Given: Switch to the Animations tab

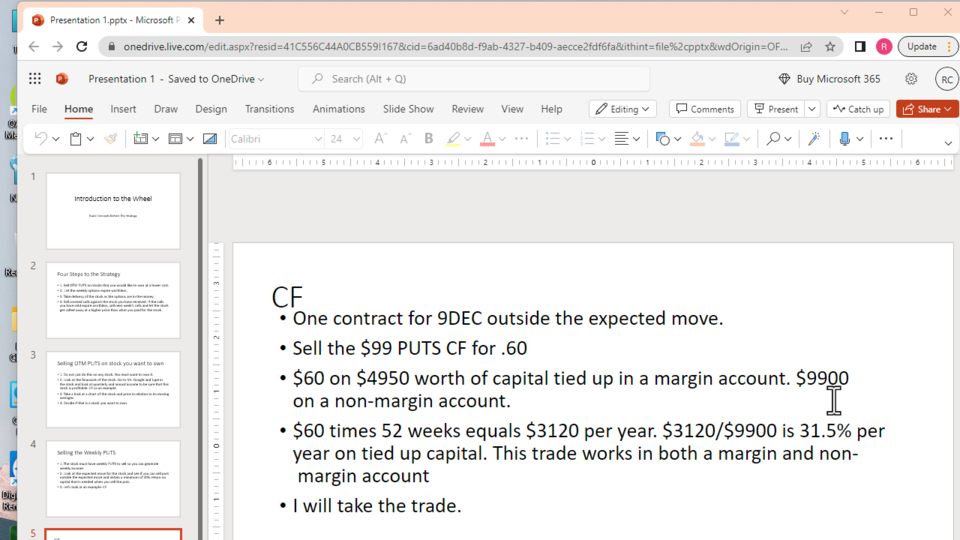Looking at the screenshot, I should point(339,109).
